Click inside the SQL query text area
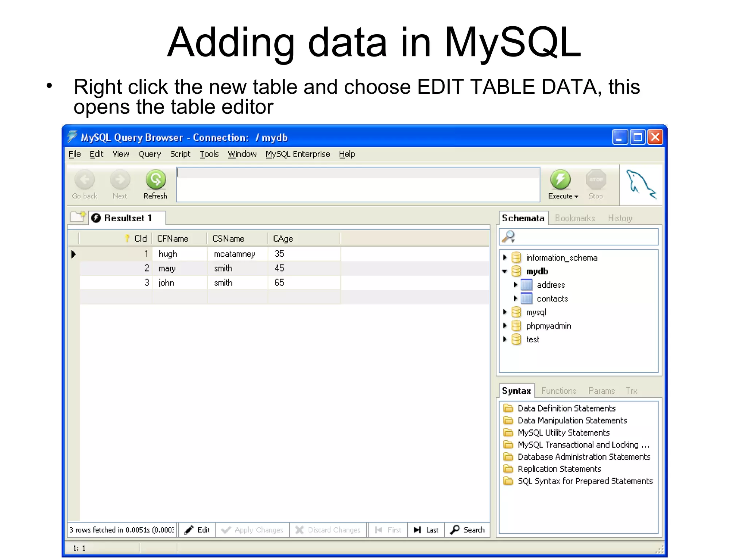747x560 pixels. coord(358,184)
